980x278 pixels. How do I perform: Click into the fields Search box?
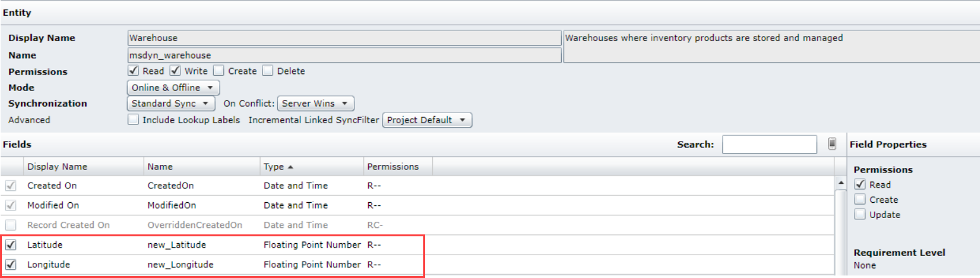pos(769,145)
